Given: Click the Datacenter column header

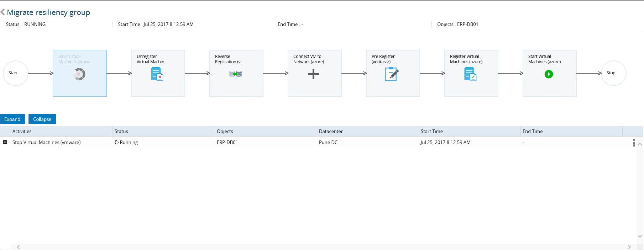Looking at the screenshot, I should pyautogui.click(x=331, y=131).
